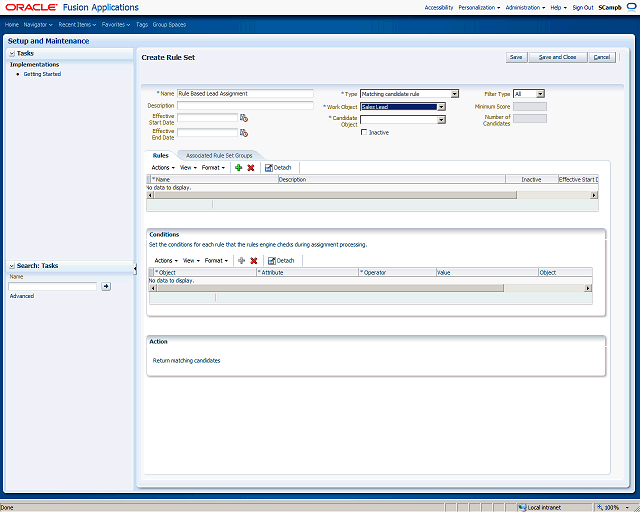Open the Work Object dropdown
The height and width of the screenshot is (512, 640).
tap(441, 107)
